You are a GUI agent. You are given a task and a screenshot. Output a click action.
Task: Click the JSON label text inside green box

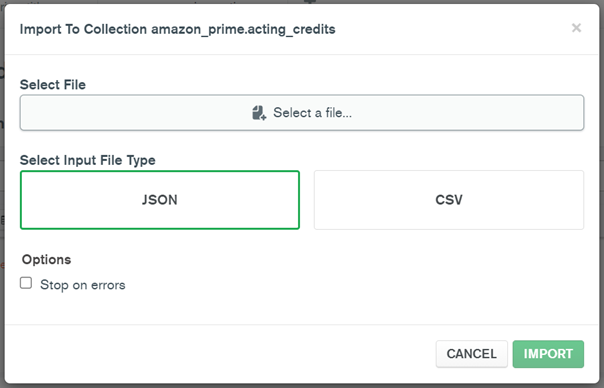(x=159, y=200)
